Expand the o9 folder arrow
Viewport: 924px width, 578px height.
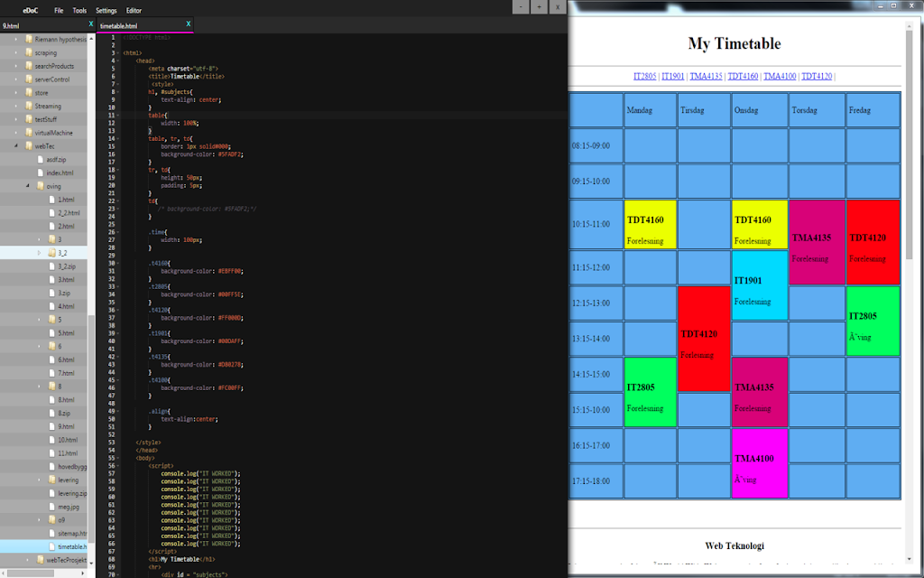tap(40, 519)
